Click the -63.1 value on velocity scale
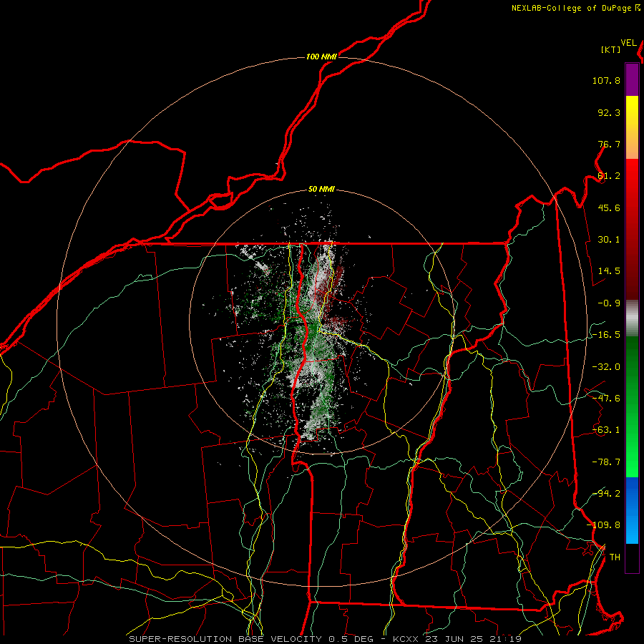The height and width of the screenshot is (644, 644). coord(606,430)
